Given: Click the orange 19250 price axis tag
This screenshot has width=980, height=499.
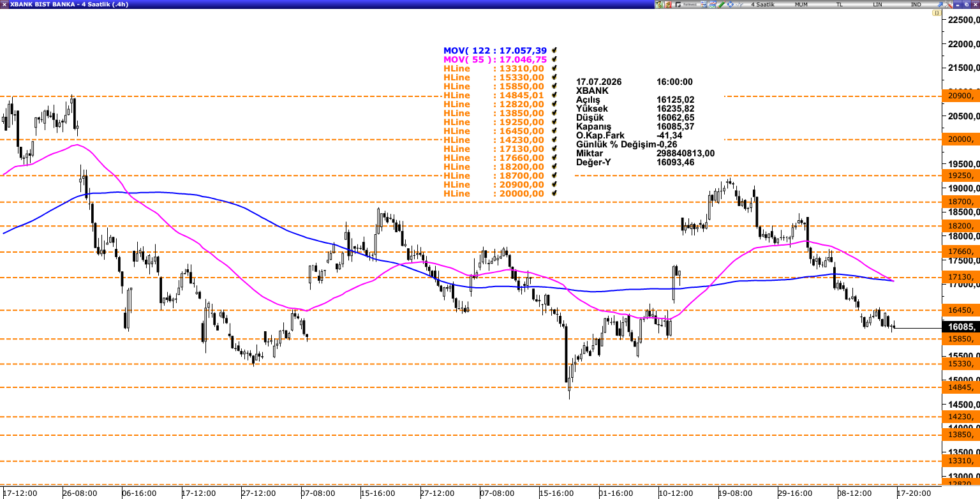Looking at the screenshot, I should (x=960, y=175).
